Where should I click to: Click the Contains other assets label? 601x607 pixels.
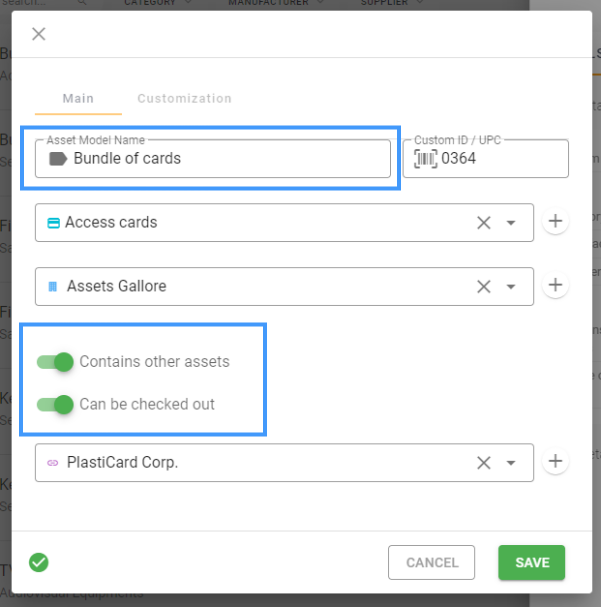(x=154, y=362)
